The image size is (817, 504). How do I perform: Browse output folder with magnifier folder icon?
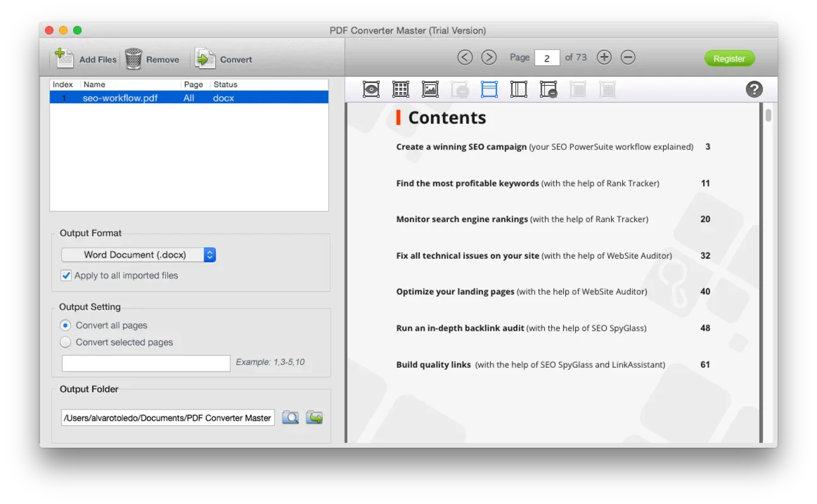tap(290, 417)
